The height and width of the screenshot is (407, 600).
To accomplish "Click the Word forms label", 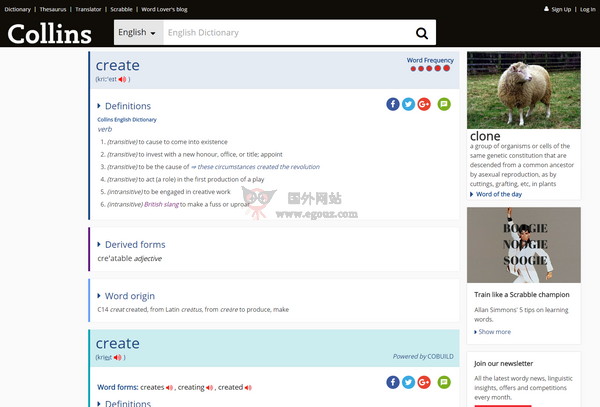I will 117,387.
